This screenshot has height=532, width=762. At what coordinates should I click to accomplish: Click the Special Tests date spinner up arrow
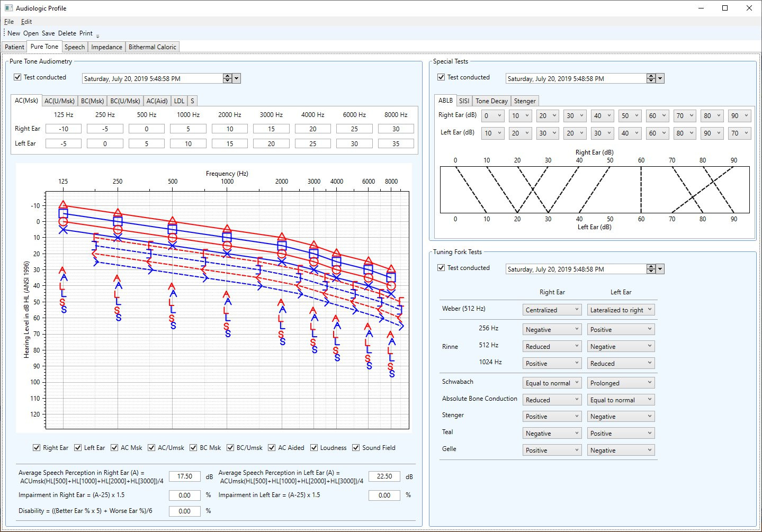coord(651,76)
